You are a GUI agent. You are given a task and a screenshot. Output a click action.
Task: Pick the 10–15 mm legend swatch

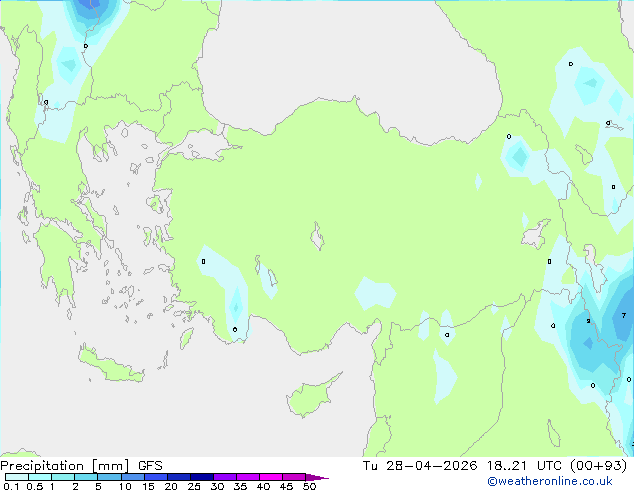[x=133, y=477]
